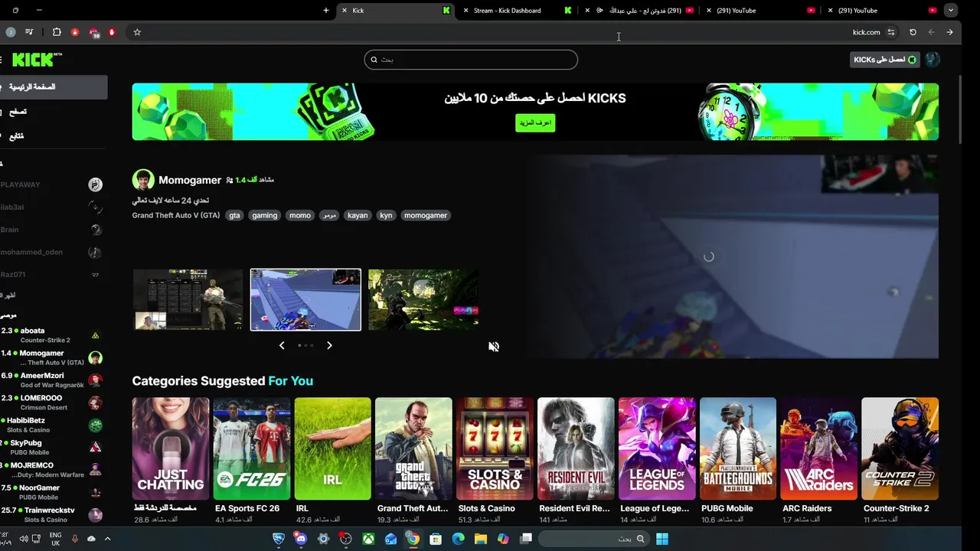This screenshot has height=551, width=980.
Task: Open the Home item in the Kick sidebar
Action: pos(52,87)
